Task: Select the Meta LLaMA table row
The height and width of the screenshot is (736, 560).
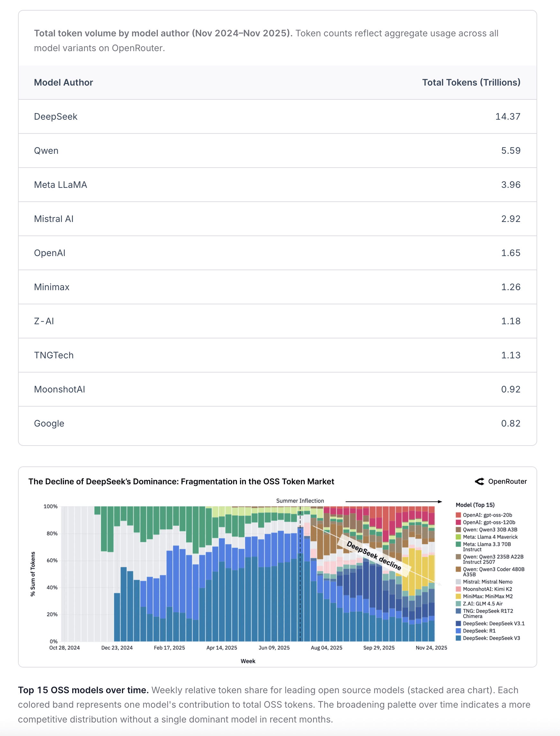Action: [x=277, y=185]
